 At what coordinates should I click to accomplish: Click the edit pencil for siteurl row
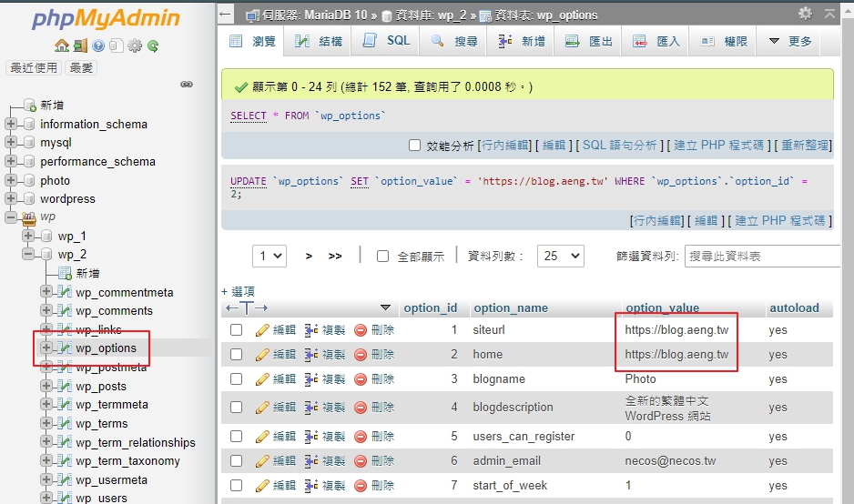click(x=262, y=330)
